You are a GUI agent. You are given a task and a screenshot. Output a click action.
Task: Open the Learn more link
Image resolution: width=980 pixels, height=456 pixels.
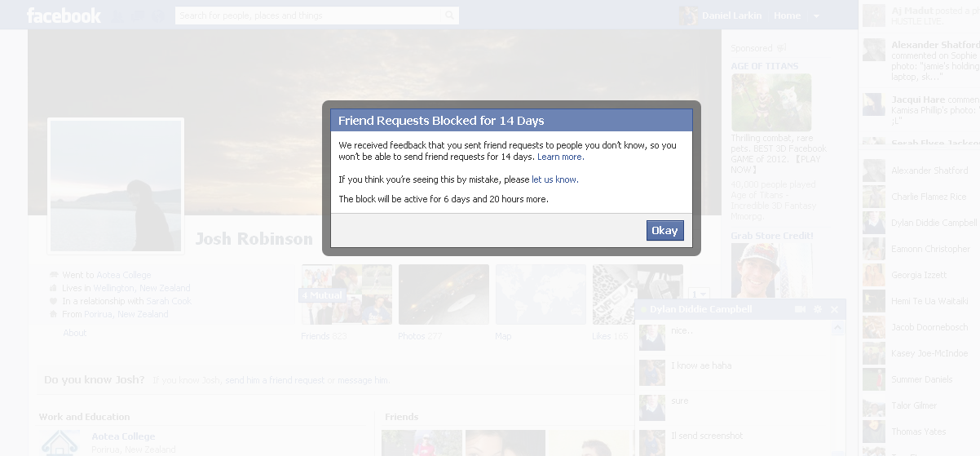(560, 157)
